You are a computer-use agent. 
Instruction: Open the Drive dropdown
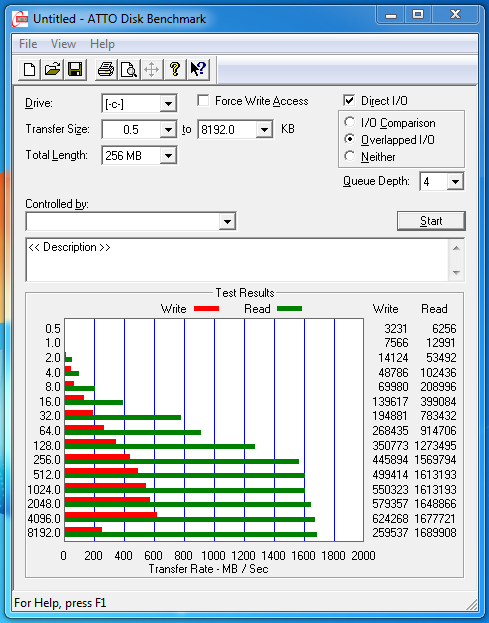point(168,104)
